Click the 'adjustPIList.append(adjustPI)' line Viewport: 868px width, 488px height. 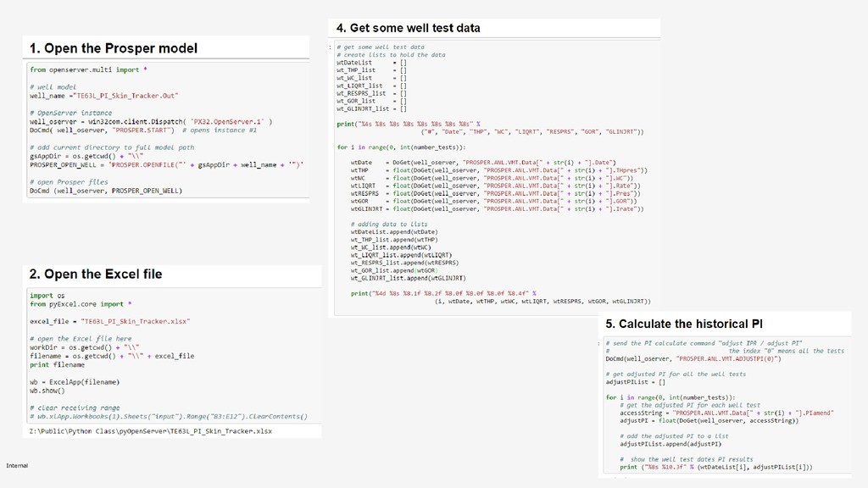670,444
